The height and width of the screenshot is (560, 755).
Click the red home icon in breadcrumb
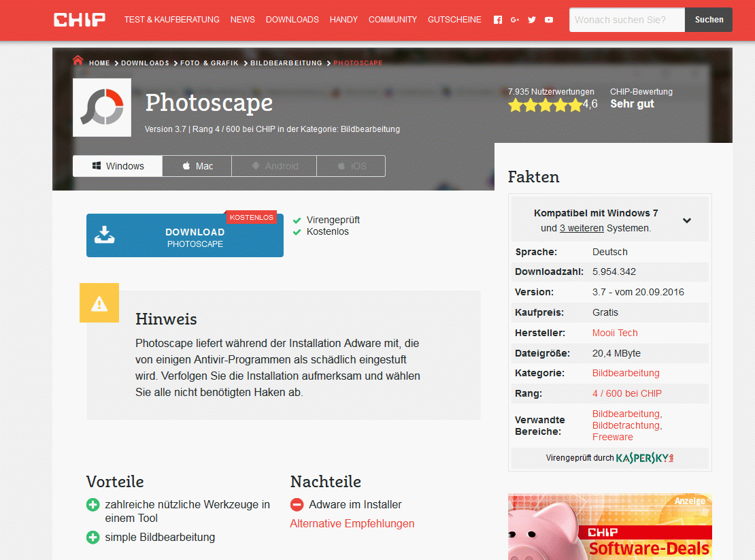(78, 60)
